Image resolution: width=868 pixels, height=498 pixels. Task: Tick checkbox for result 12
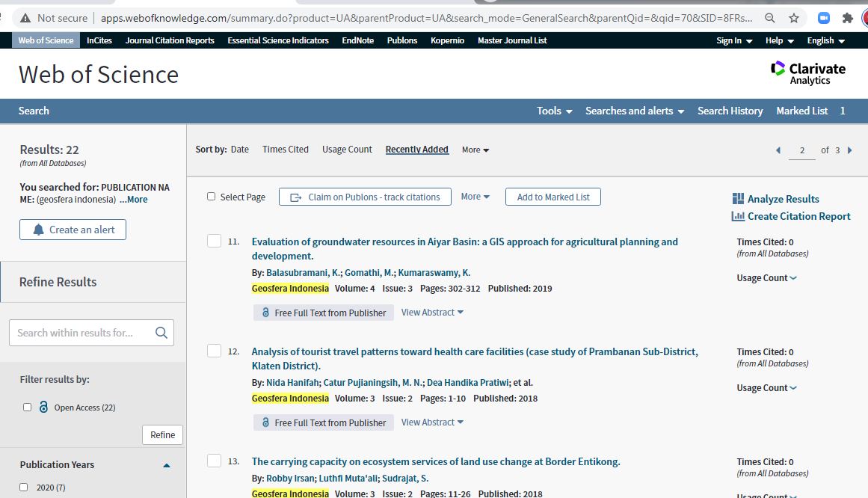[x=215, y=351]
